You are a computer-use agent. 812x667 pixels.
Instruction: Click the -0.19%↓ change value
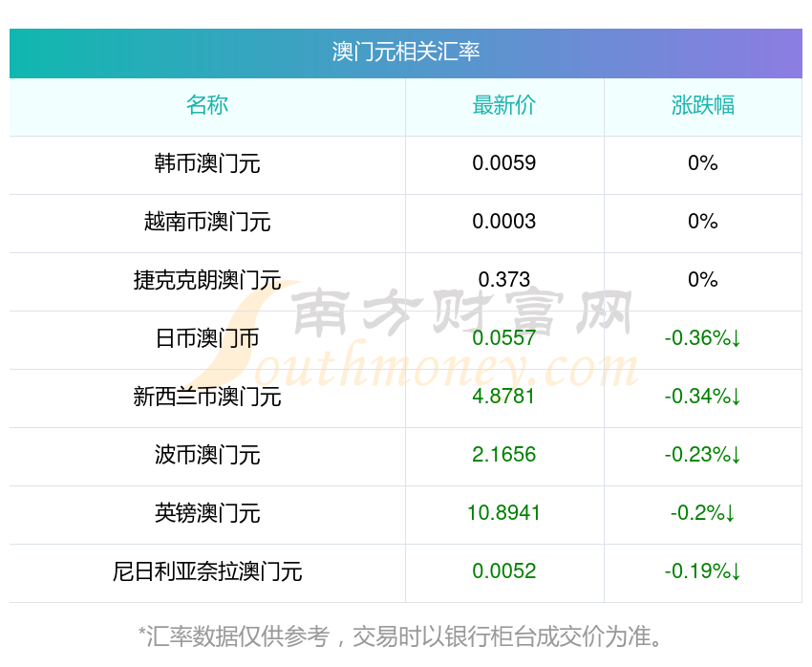coord(703,571)
